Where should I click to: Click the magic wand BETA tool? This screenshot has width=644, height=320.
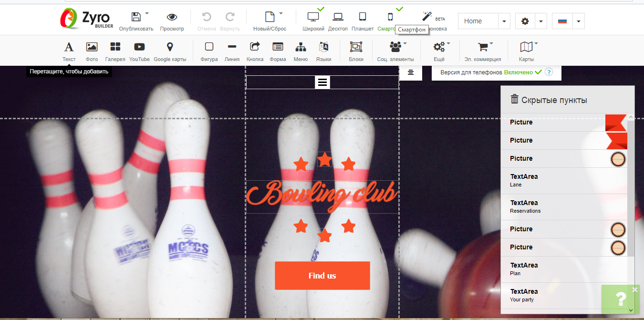click(427, 17)
